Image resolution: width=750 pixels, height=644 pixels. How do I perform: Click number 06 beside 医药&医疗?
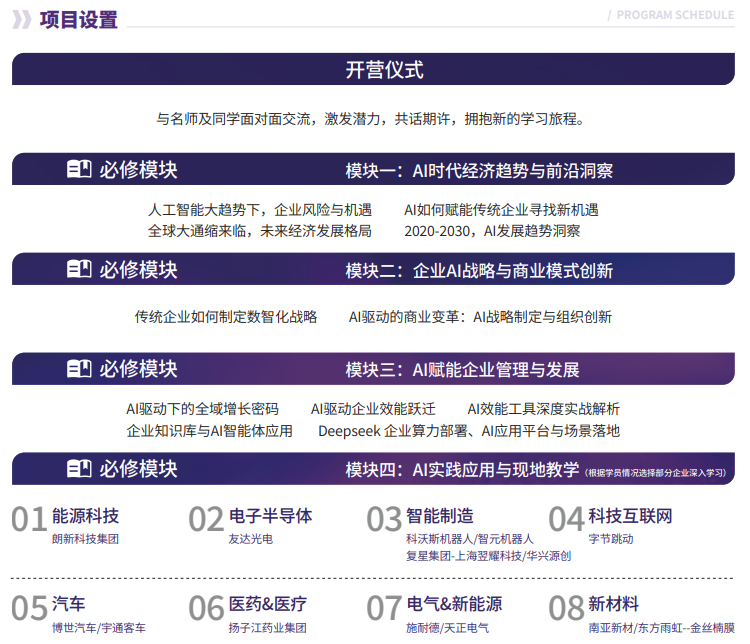pyautogui.click(x=206, y=609)
